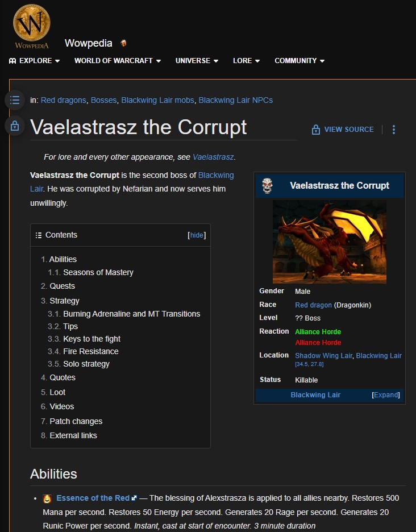
Task: Expand the Universe menu
Action: point(197,61)
